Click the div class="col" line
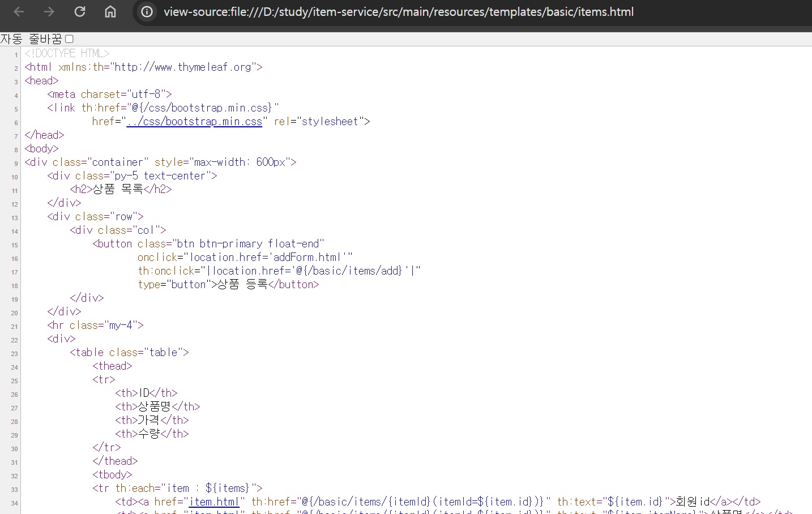 118,230
